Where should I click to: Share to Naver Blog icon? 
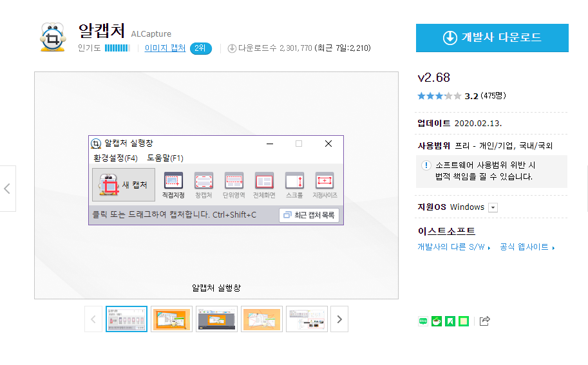[423, 321]
